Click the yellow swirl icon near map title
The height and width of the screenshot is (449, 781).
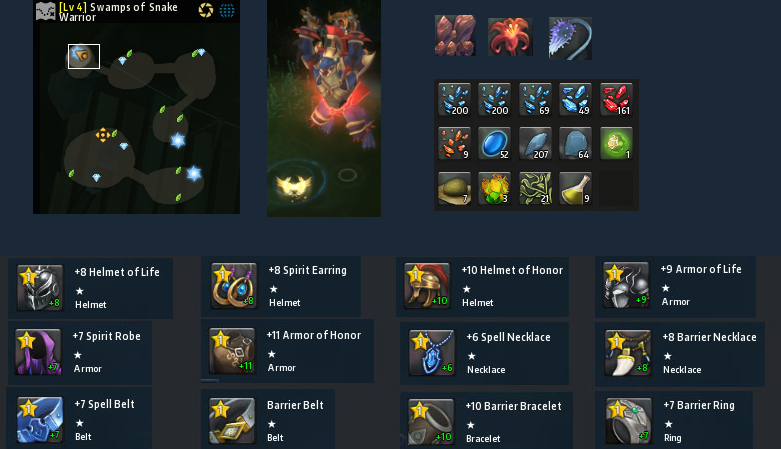(206, 10)
